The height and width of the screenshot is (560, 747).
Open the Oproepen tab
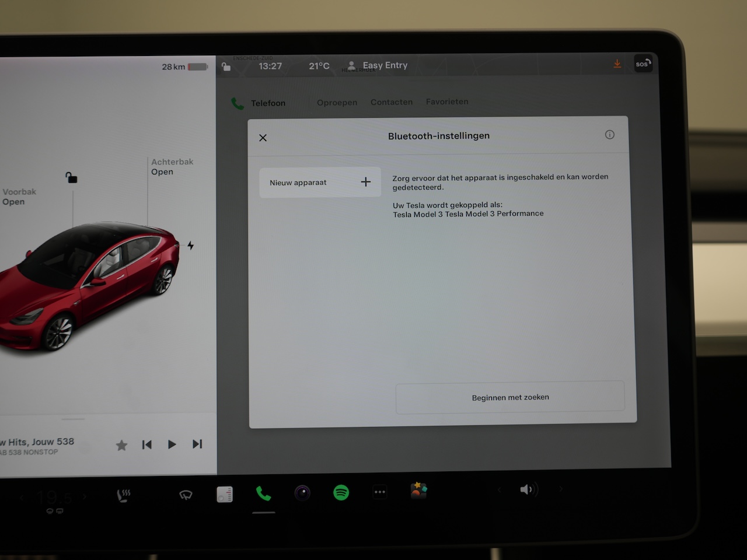337,103
